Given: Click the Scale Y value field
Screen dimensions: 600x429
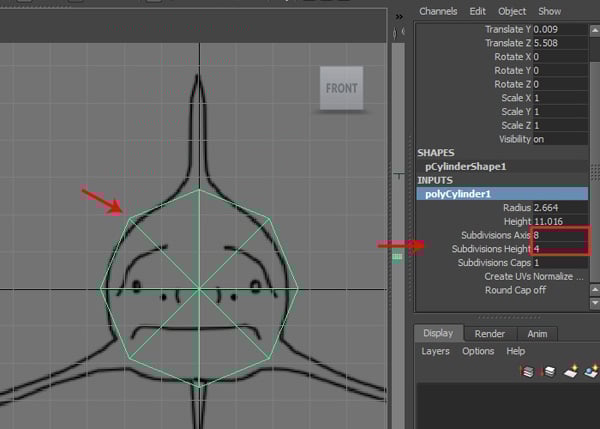Looking at the screenshot, I should click(x=560, y=112).
